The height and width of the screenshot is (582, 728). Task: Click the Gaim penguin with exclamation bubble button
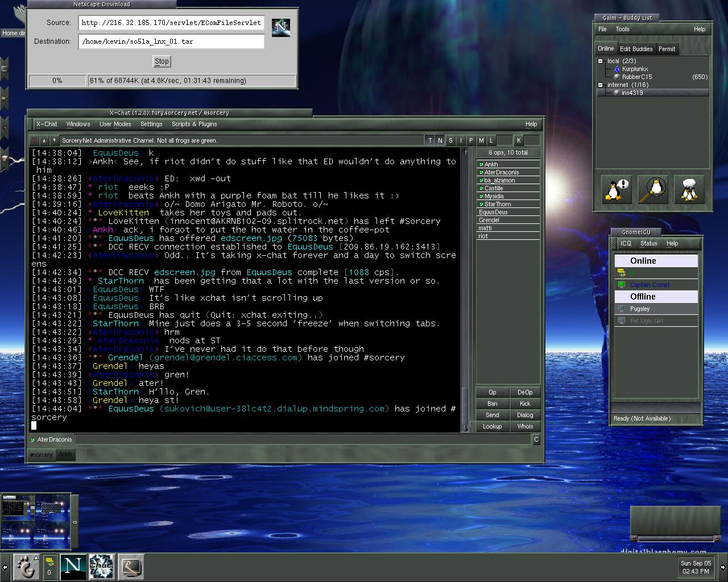pos(616,189)
